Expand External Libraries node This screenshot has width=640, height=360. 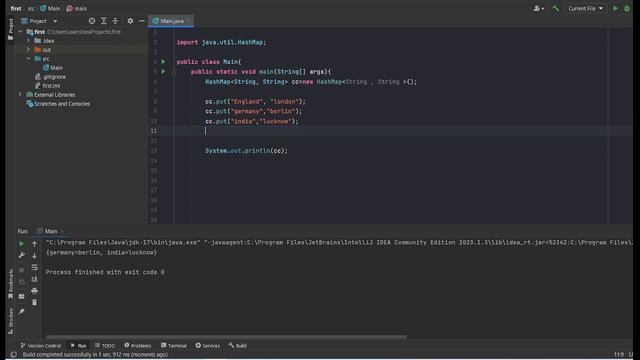tap(20, 95)
